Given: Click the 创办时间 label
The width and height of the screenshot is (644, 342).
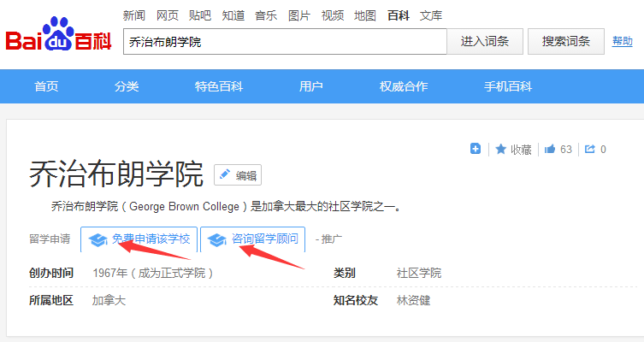Looking at the screenshot, I should (x=51, y=273).
